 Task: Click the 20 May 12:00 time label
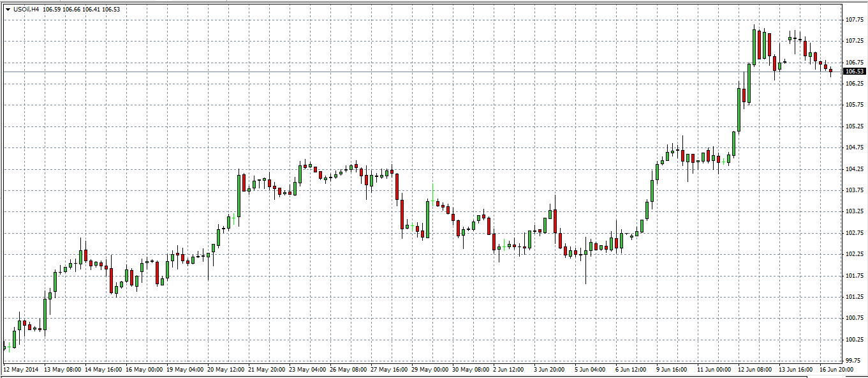point(226,369)
